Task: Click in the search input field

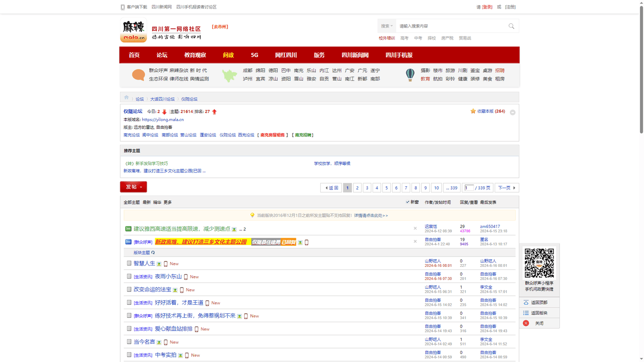Action: (451, 26)
